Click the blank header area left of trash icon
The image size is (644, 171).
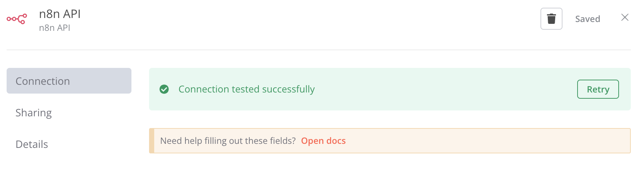[x=330, y=19]
